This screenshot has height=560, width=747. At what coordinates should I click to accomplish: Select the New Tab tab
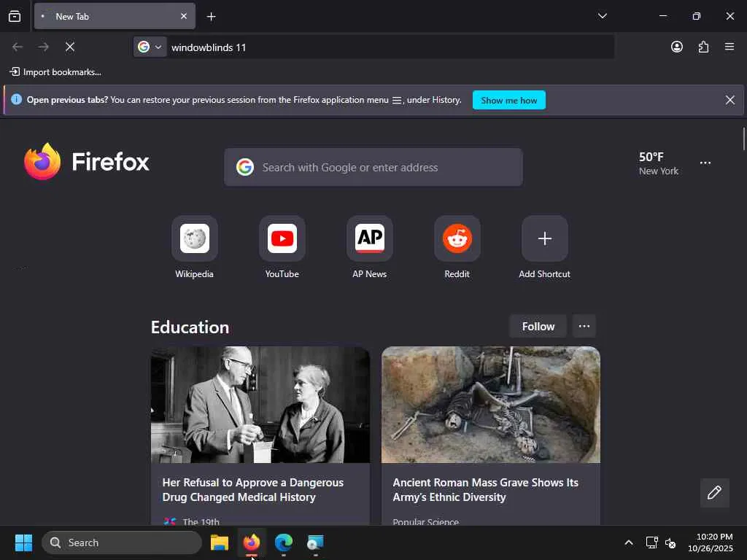pyautogui.click(x=115, y=16)
